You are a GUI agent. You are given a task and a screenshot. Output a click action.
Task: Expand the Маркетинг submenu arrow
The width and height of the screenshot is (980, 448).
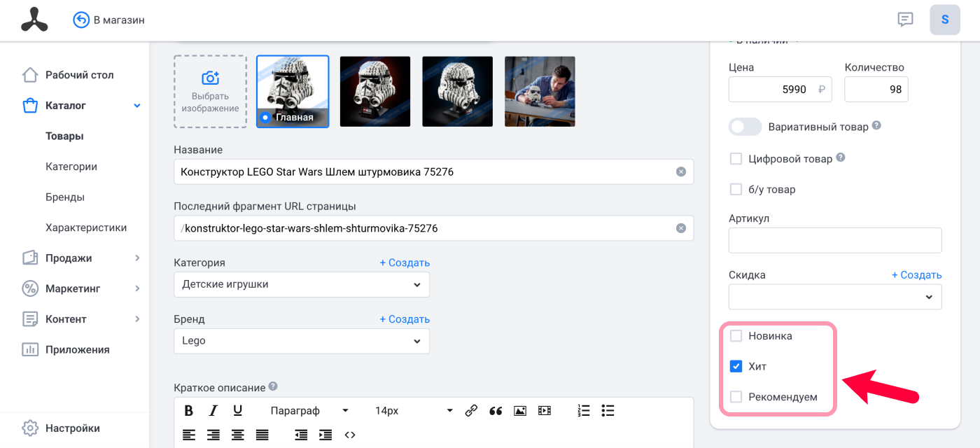coord(137,288)
